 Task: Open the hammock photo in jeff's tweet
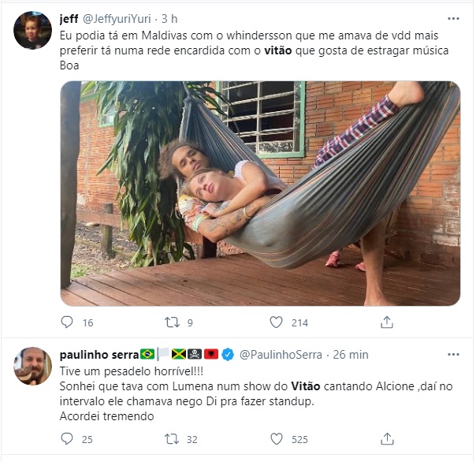(x=260, y=193)
